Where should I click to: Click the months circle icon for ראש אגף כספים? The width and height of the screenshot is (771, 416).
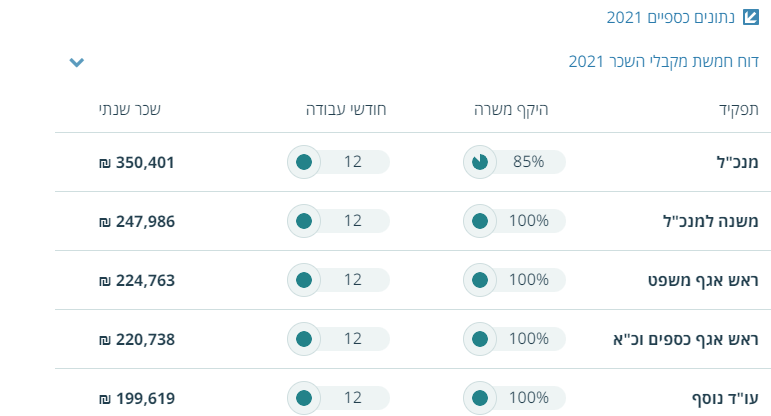pyautogui.click(x=304, y=339)
